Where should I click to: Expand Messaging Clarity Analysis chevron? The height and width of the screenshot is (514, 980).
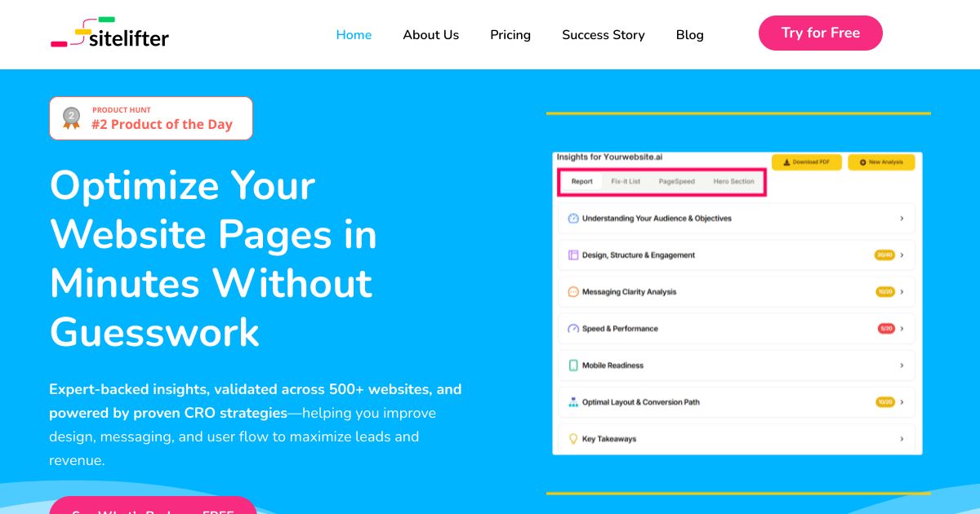(902, 292)
